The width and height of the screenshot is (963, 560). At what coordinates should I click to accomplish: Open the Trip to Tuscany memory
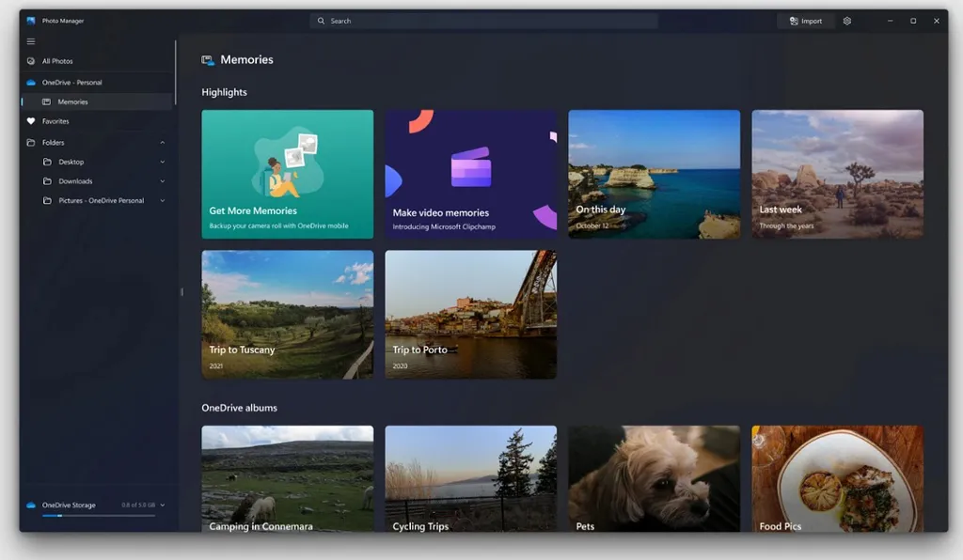pos(288,314)
